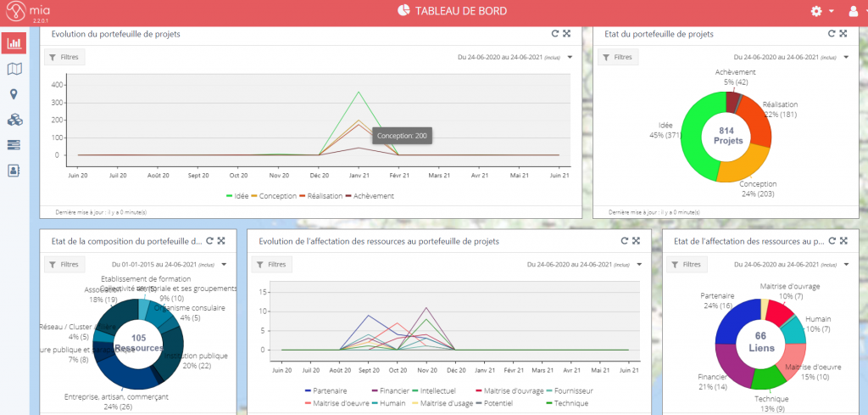Screen dimensions: 868x415
Task: Open the contacts book icon in sidebar
Action: click(14, 171)
